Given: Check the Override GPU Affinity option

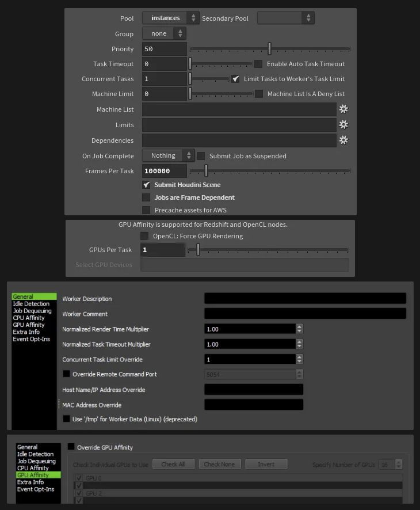Looking at the screenshot, I should pyautogui.click(x=71, y=447).
